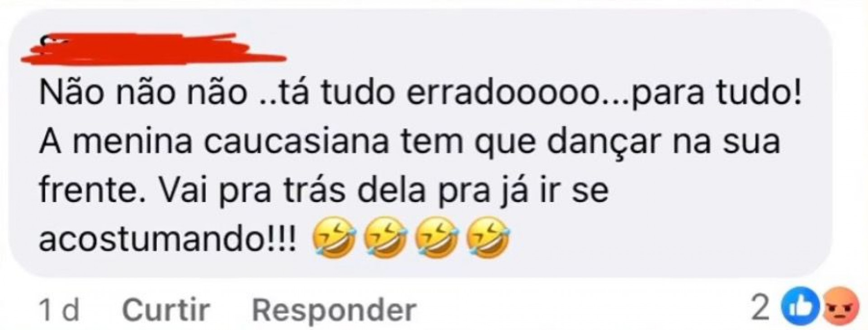Click the word "acostumando!!!"
868x330 pixels.
click(168, 241)
